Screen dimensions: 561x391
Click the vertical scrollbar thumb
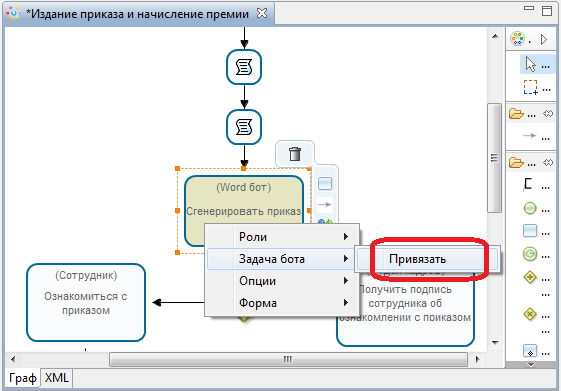[494, 158]
